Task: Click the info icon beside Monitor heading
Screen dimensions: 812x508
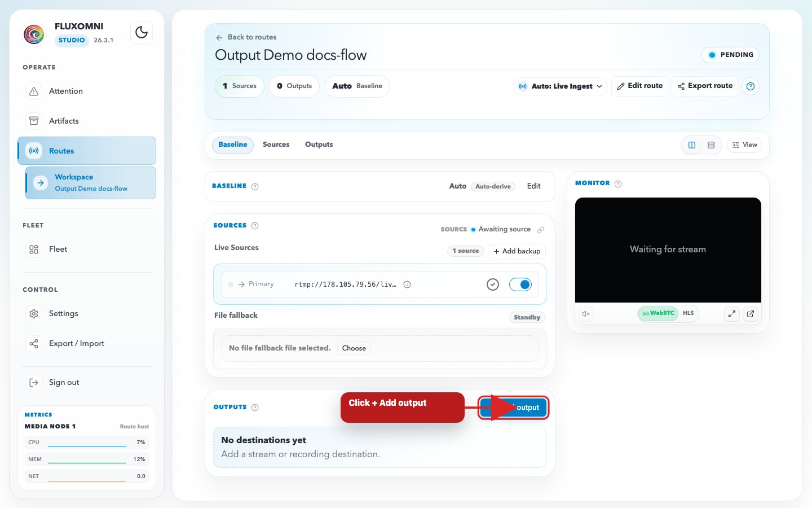Action: pos(618,184)
